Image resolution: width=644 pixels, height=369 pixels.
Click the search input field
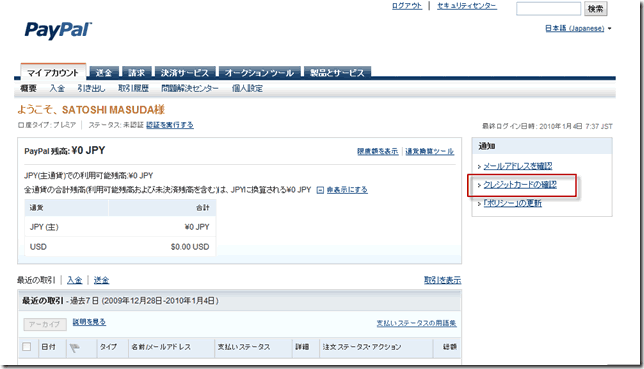(x=548, y=9)
